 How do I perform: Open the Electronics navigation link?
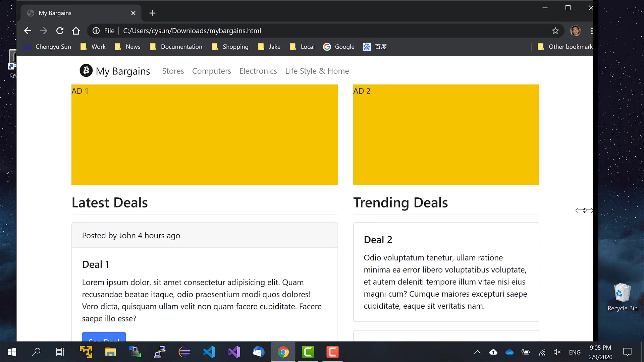pos(258,71)
